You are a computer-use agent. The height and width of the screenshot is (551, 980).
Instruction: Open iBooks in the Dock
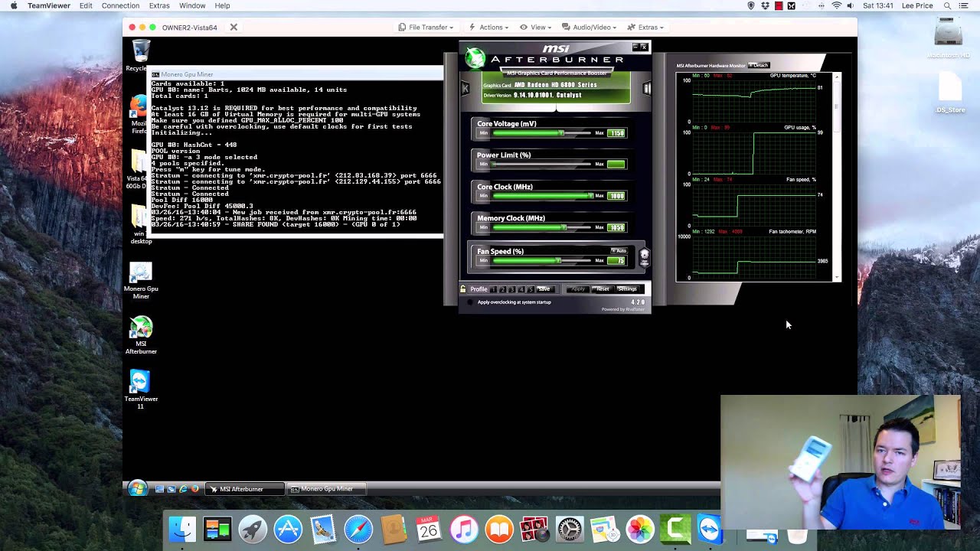click(499, 530)
